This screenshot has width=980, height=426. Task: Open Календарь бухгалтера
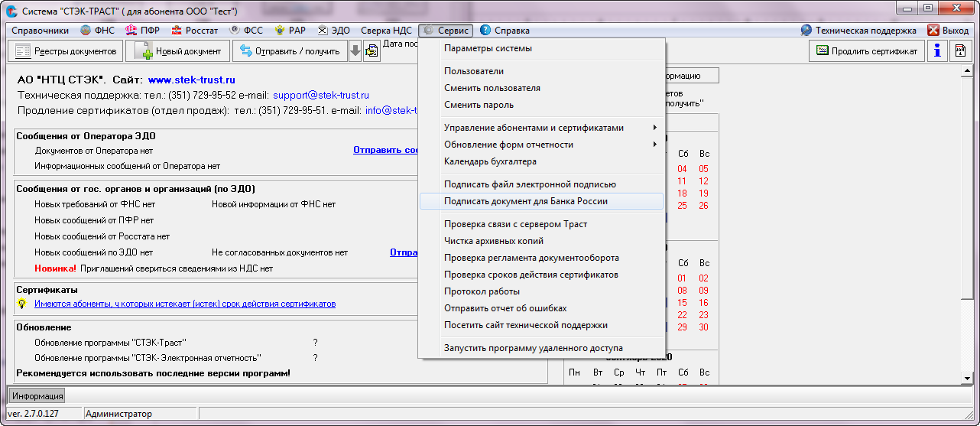click(x=542, y=161)
